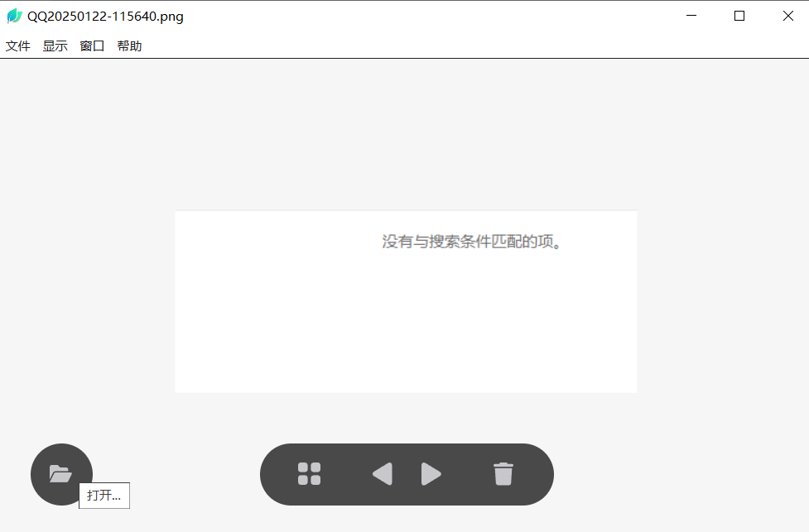The image size is (809, 532).
Task: Click the text 没有与搜索条件匹配的项。
Action: (472, 242)
